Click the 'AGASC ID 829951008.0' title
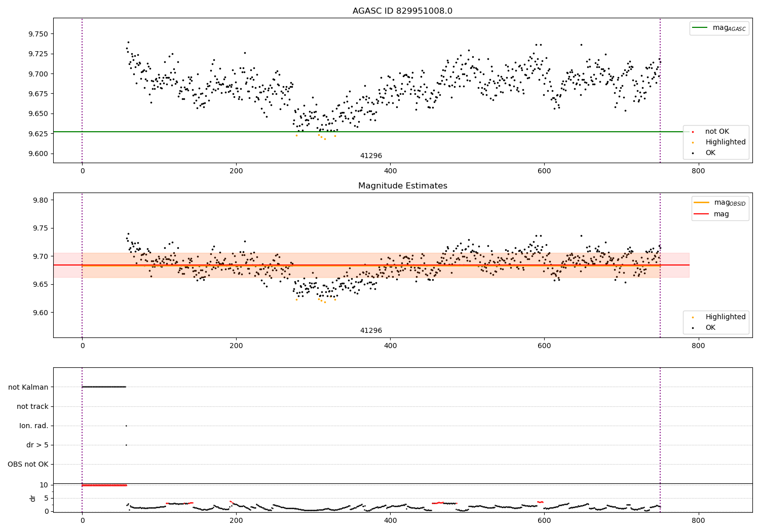Image resolution: width=760 pixels, height=532 pixels. click(x=403, y=11)
